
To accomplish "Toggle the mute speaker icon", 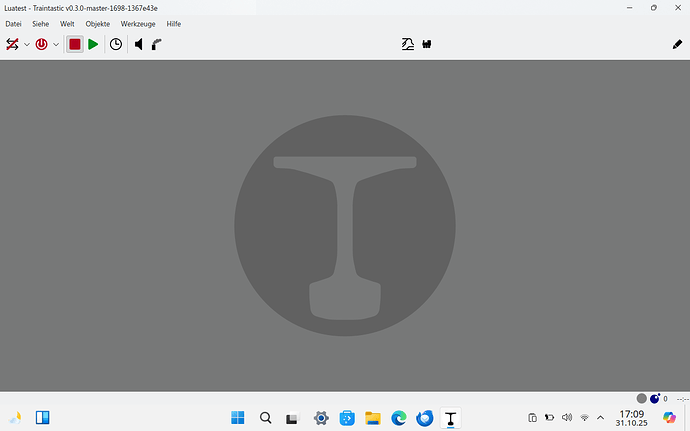I will (139, 45).
